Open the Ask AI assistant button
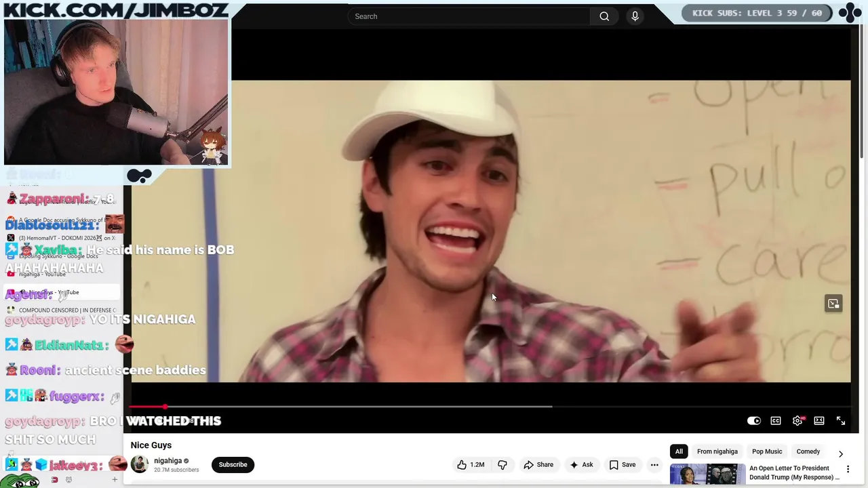The height and width of the screenshot is (488, 868). (581, 464)
